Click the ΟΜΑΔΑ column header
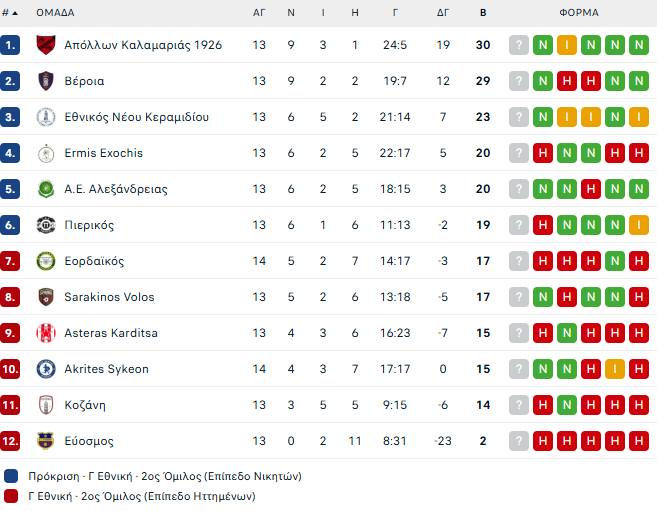Screen dimensions: 657x511 (x=55, y=13)
